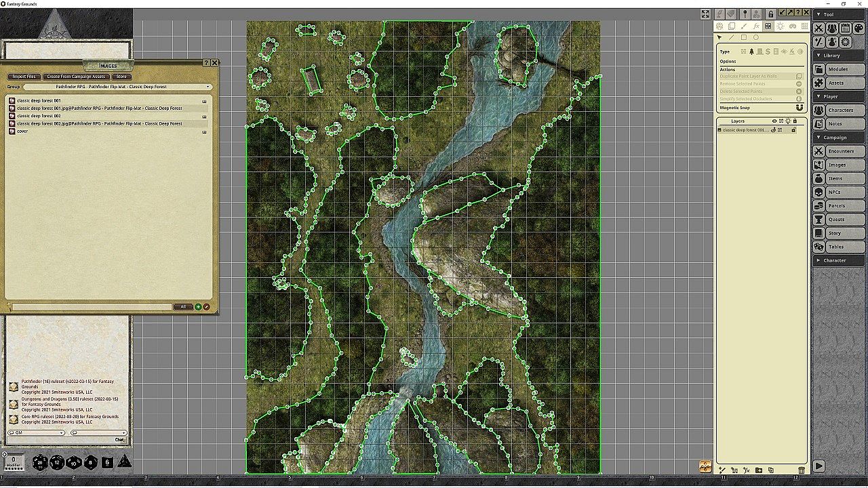This screenshot has width=868, height=488.
Task: Click the d20 die icon
Action: [x=41, y=462]
